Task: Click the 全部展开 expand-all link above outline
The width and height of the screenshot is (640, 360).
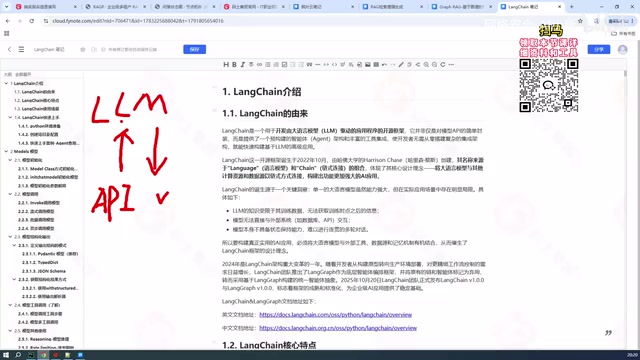Action: click(23, 74)
